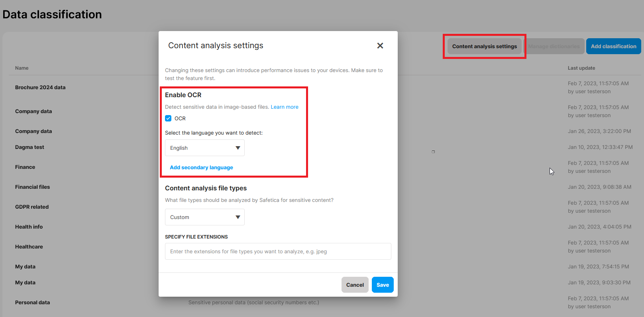Open the Financial files classification
644x317 pixels.
tap(33, 187)
